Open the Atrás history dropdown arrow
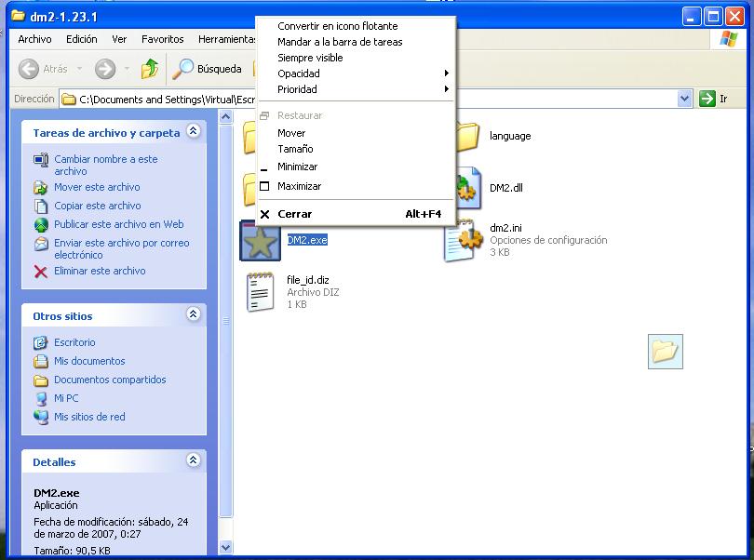754x560 pixels. click(x=80, y=69)
